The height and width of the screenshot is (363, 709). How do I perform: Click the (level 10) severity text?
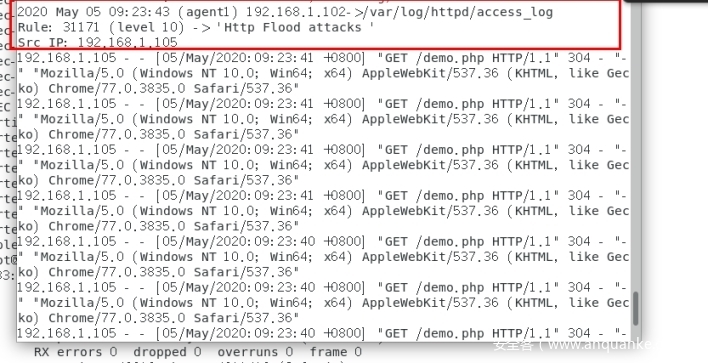(x=147, y=28)
